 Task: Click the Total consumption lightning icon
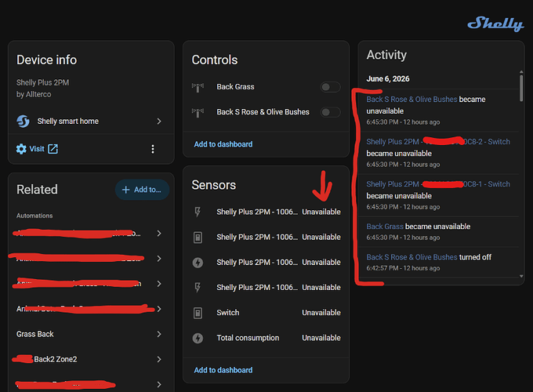pyautogui.click(x=198, y=338)
